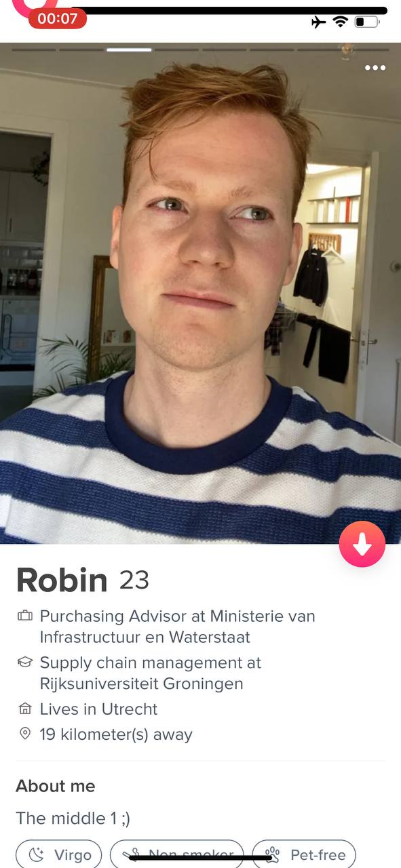
Task: Tap the house icon beside Lives in Utrecht
Action: coord(25,709)
